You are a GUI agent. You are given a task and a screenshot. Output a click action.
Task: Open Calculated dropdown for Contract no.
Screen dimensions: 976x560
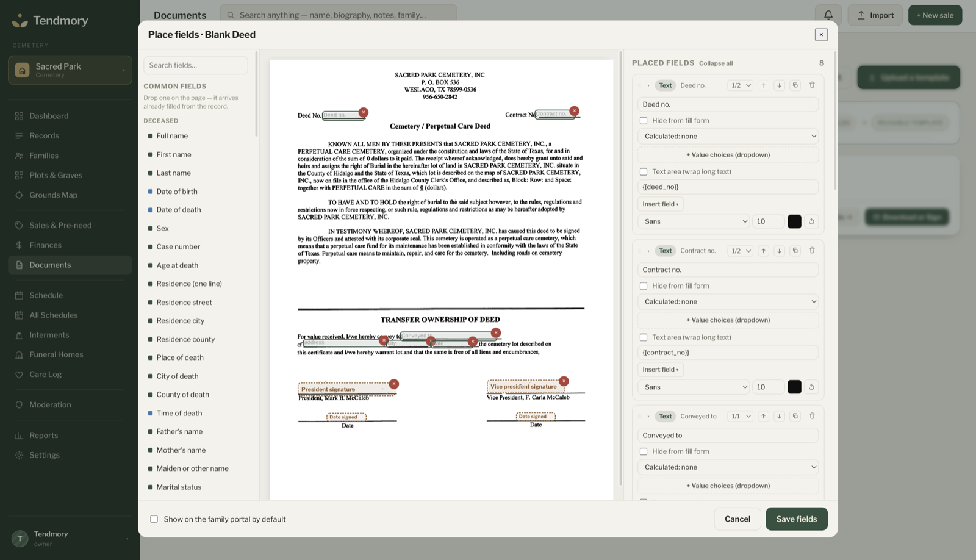point(728,302)
